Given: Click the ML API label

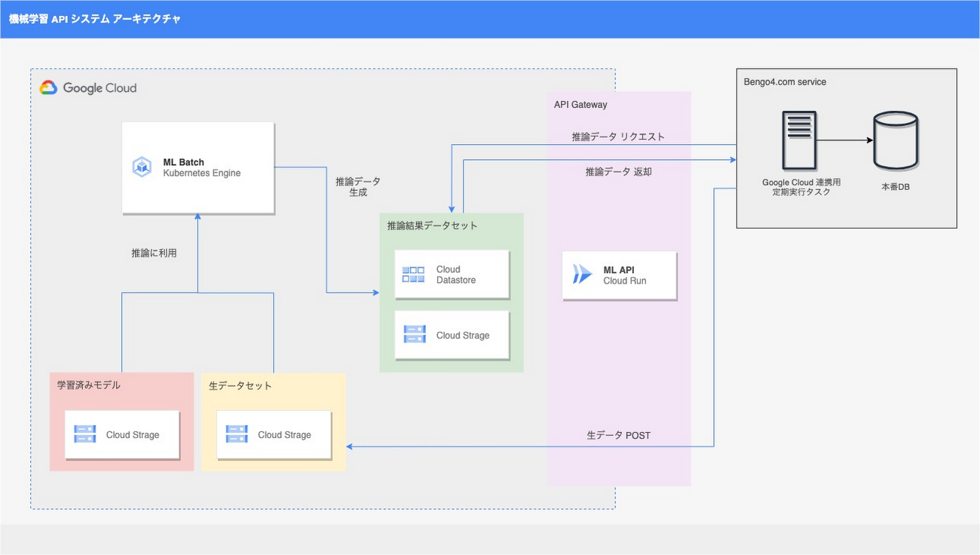Looking at the screenshot, I should (619, 270).
